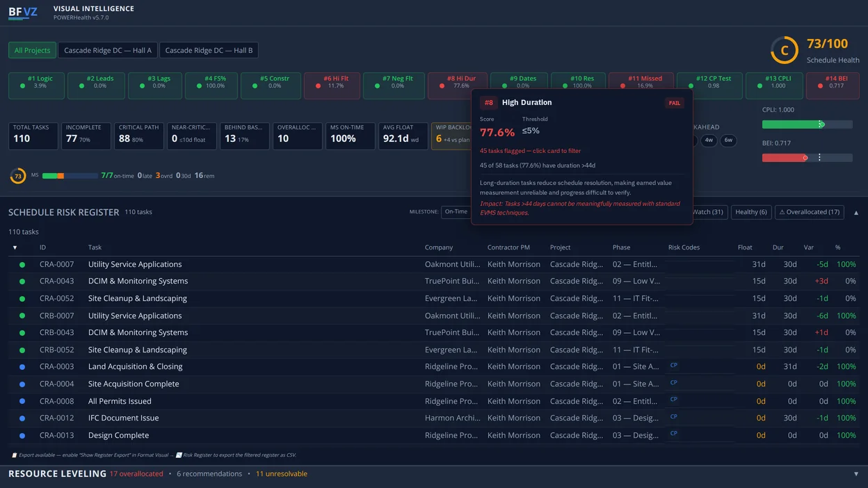The height and width of the screenshot is (488, 868).
Task: Click the #12 CP Test check card
Action: tap(709, 86)
